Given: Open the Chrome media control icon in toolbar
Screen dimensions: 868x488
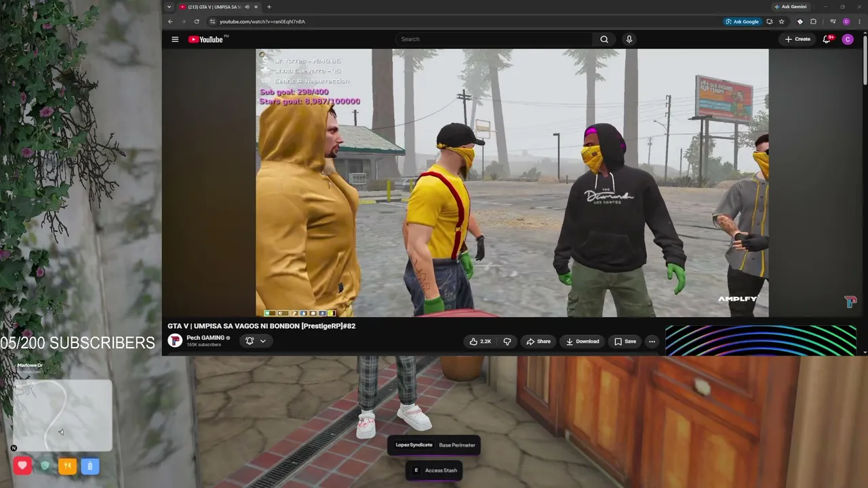Looking at the screenshot, I should coord(833,22).
